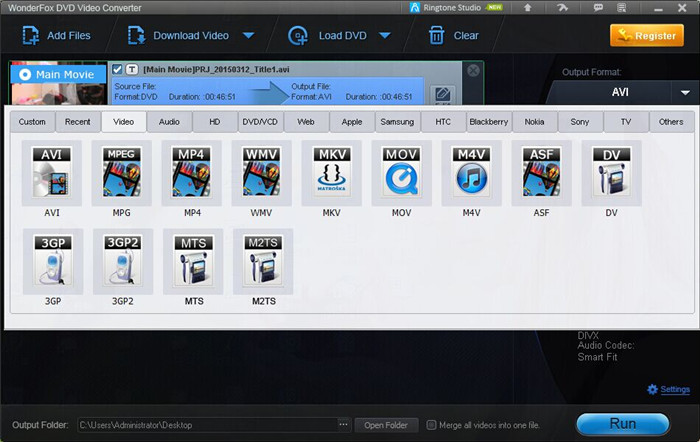
Task: Pick the 3GP2 format icon
Action: pos(123,262)
